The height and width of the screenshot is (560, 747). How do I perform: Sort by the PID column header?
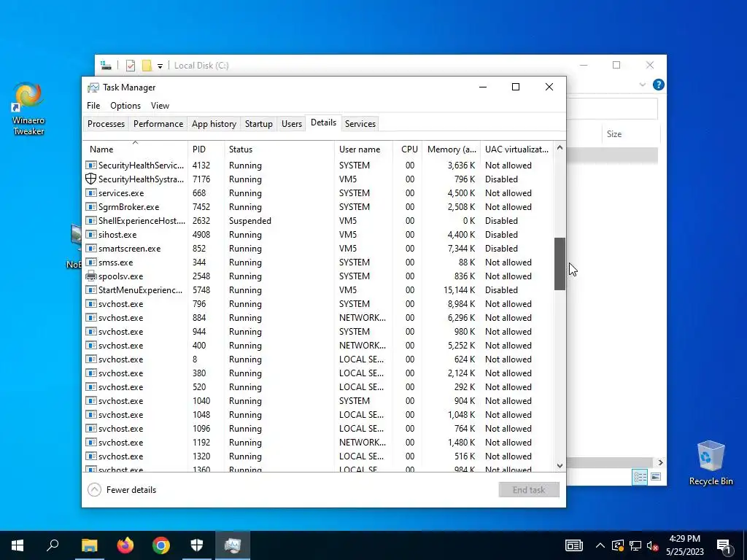(206, 149)
